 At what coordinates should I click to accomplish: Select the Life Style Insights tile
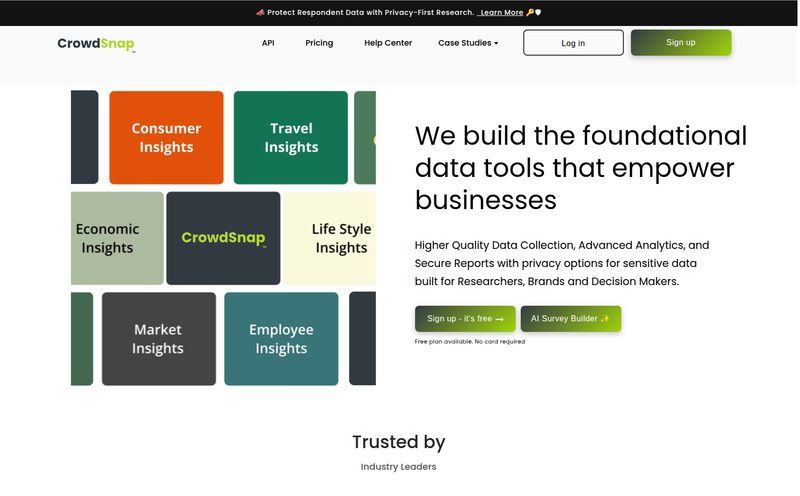pos(330,238)
